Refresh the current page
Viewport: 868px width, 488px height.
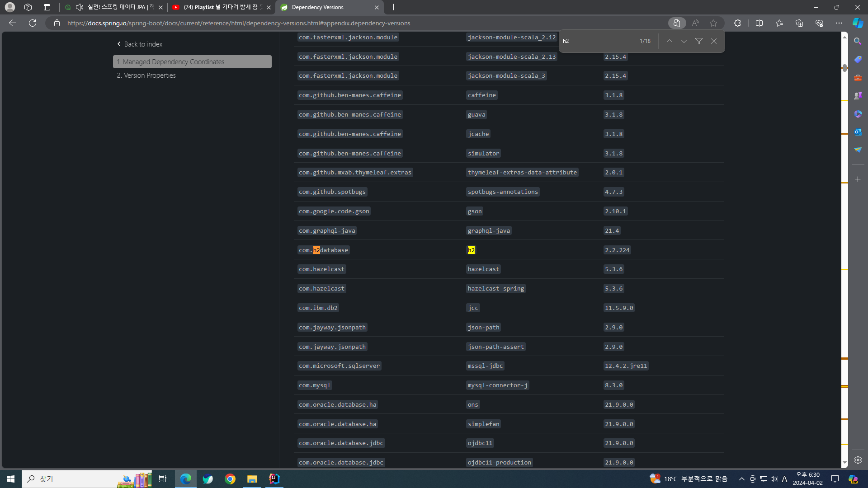(x=33, y=23)
